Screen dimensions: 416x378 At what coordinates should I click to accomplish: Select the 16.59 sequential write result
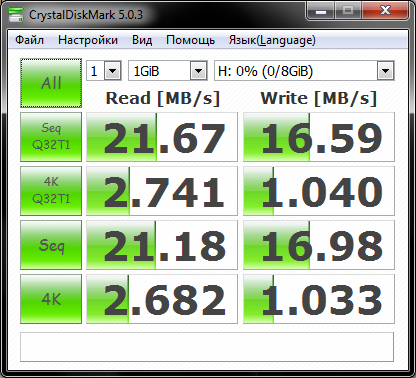click(319, 137)
